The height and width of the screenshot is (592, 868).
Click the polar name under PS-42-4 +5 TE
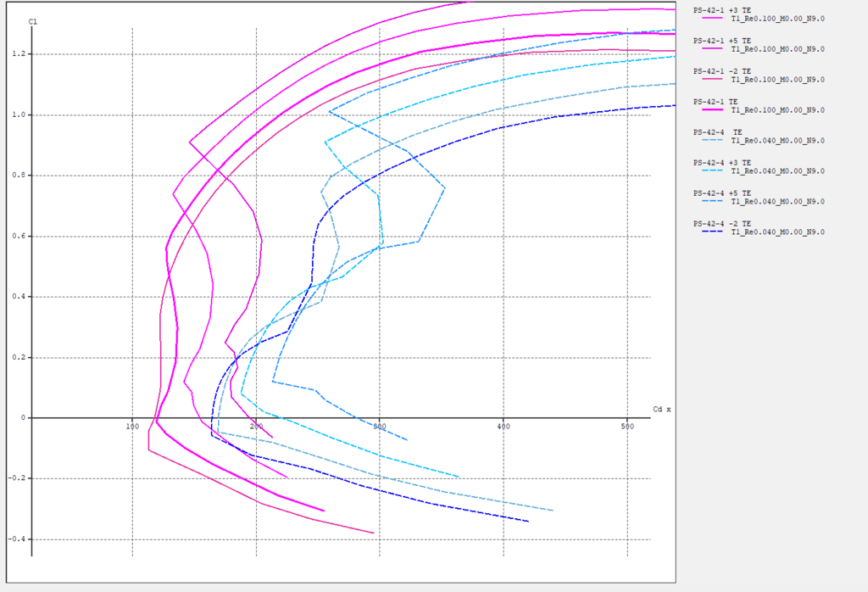point(777,202)
